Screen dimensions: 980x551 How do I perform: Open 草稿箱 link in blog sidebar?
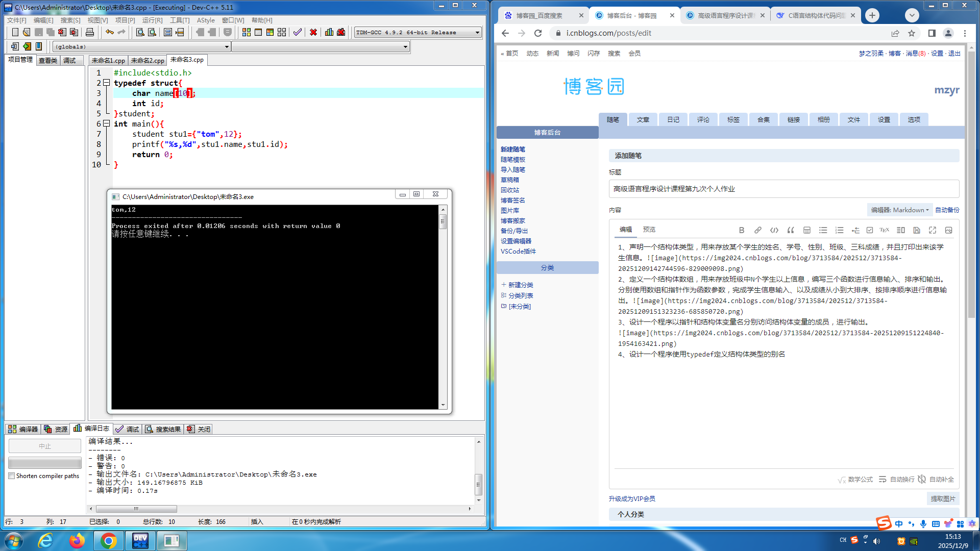pos(509,180)
